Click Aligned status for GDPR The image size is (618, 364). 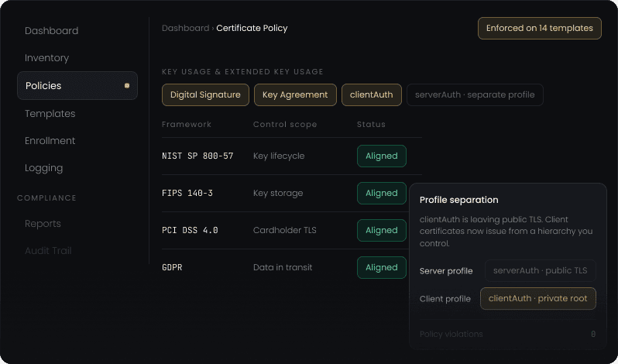(x=382, y=267)
